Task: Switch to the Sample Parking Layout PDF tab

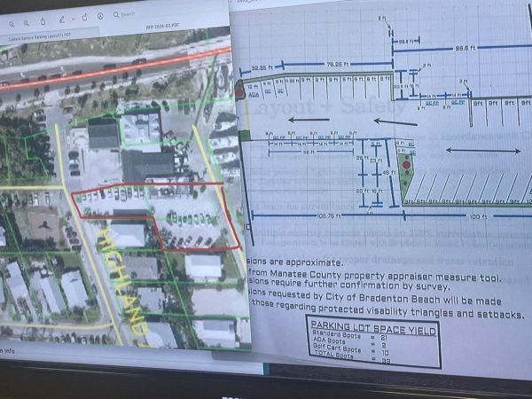Action: [x=40, y=36]
